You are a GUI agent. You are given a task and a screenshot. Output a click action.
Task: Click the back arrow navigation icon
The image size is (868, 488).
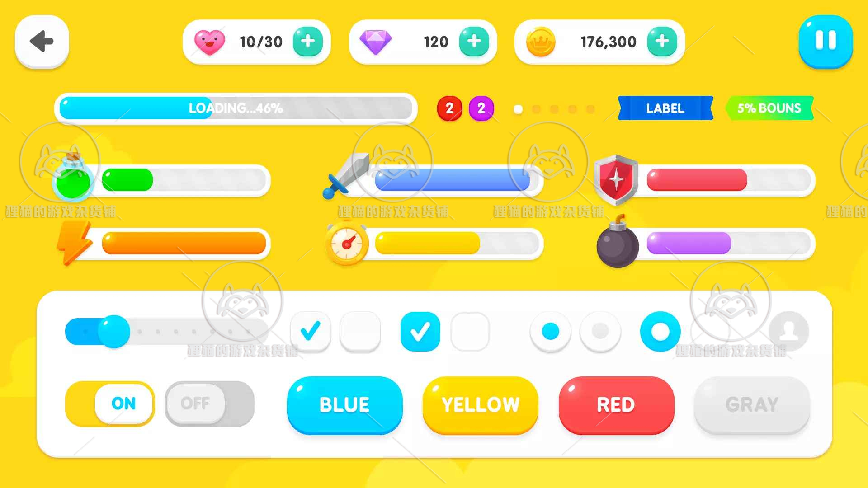(x=42, y=42)
